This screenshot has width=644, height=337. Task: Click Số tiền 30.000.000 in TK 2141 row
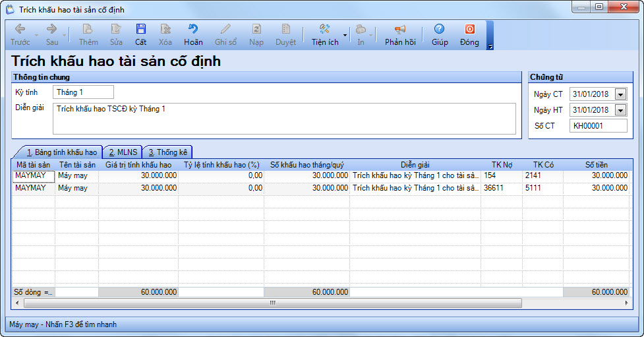point(597,175)
